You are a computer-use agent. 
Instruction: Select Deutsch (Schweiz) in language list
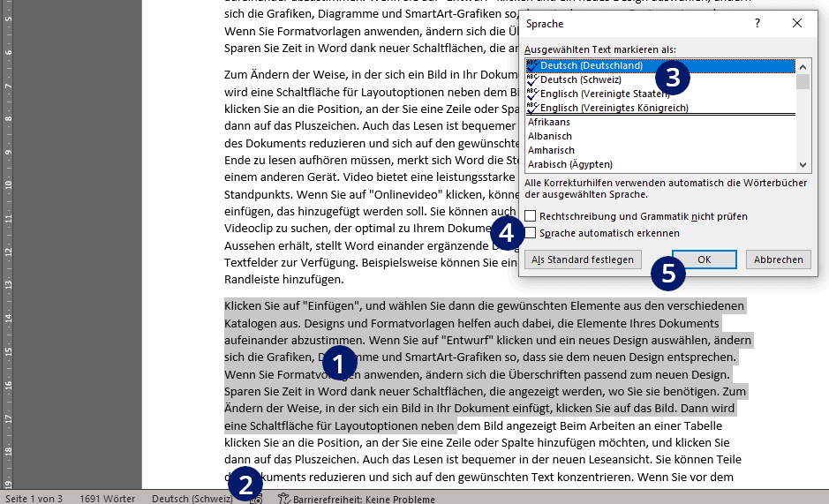point(660,79)
